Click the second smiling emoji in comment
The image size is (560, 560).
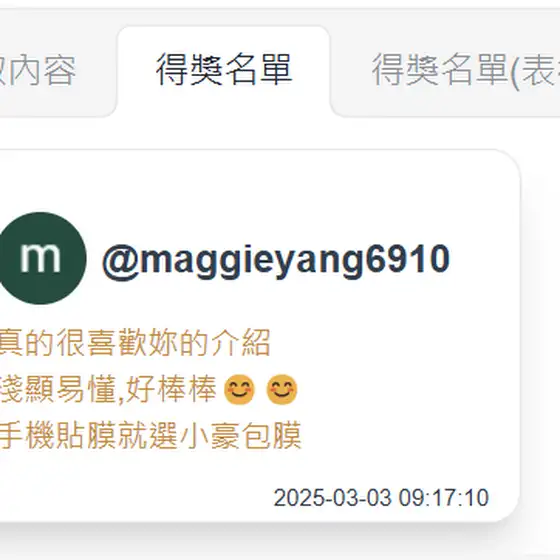point(282,389)
